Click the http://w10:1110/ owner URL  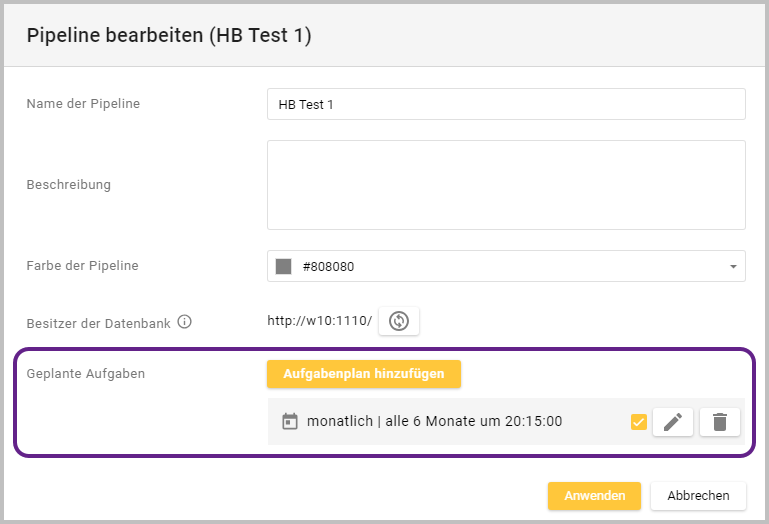click(x=319, y=321)
